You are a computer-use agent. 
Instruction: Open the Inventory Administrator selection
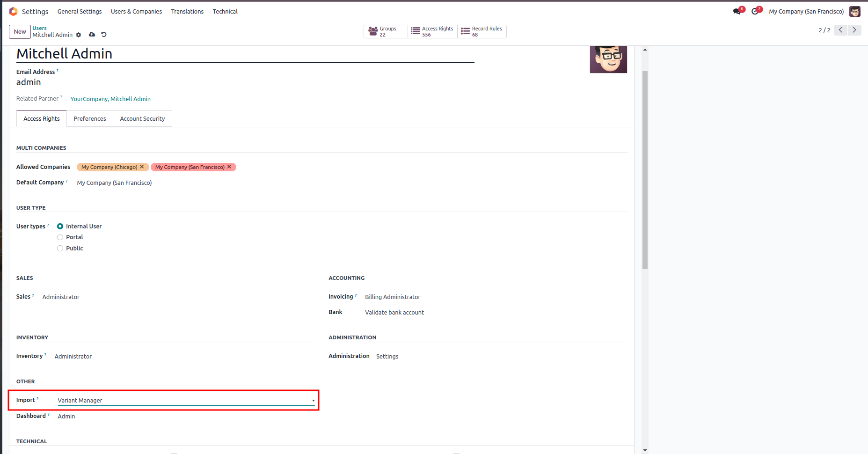click(x=73, y=356)
